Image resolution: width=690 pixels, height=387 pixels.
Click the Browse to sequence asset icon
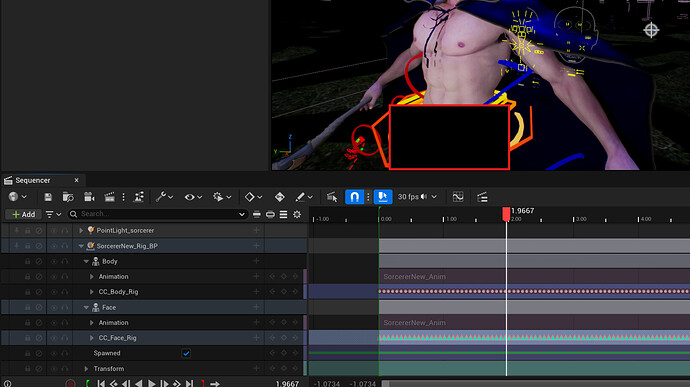click(68, 197)
